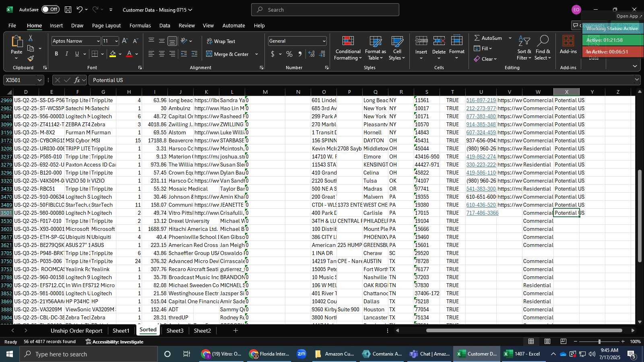644x362 pixels.
Task: Open Sort & Filter menu
Action: click(524, 48)
